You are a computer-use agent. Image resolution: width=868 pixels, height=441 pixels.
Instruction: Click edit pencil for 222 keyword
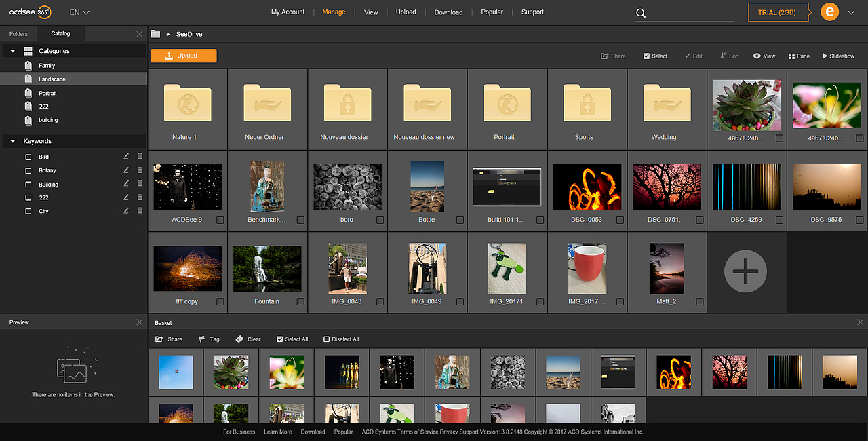pyautogui.click(x=126, y=197)
